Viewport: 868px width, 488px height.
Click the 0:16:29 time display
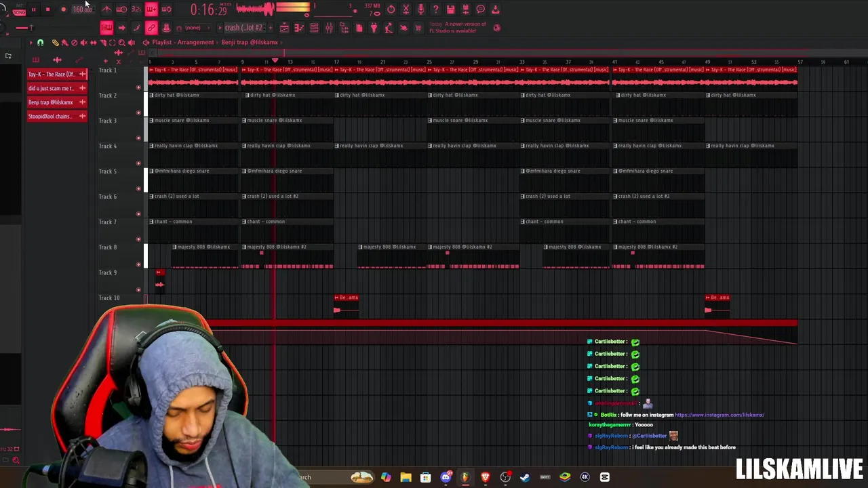coord(208,9)
